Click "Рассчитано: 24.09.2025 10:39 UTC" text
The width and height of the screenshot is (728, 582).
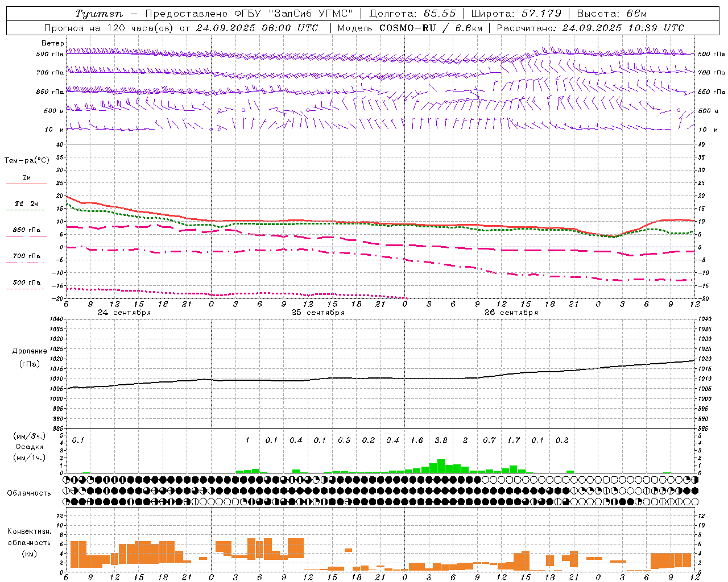coord(590,28)
